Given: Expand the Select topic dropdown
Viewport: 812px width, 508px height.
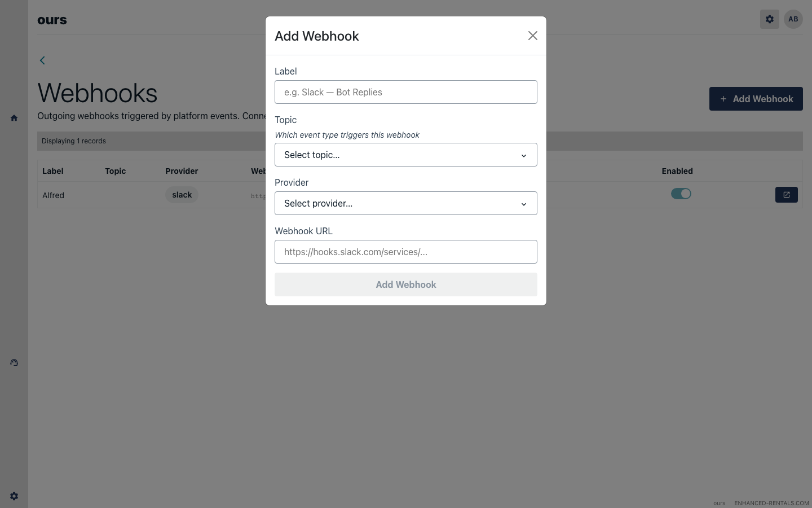Looking at the screenshot, I should click(x=405, y=155).
